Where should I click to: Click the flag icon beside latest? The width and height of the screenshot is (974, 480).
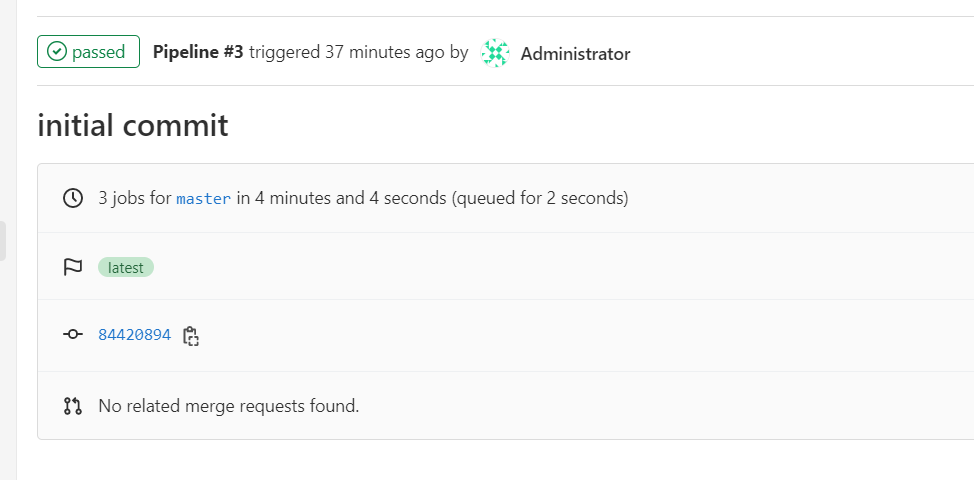tap(73, 267)
